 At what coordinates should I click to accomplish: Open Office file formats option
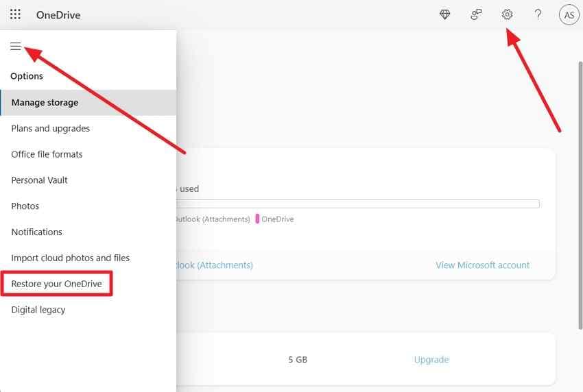pyautogui.click(x=47, y=154)
